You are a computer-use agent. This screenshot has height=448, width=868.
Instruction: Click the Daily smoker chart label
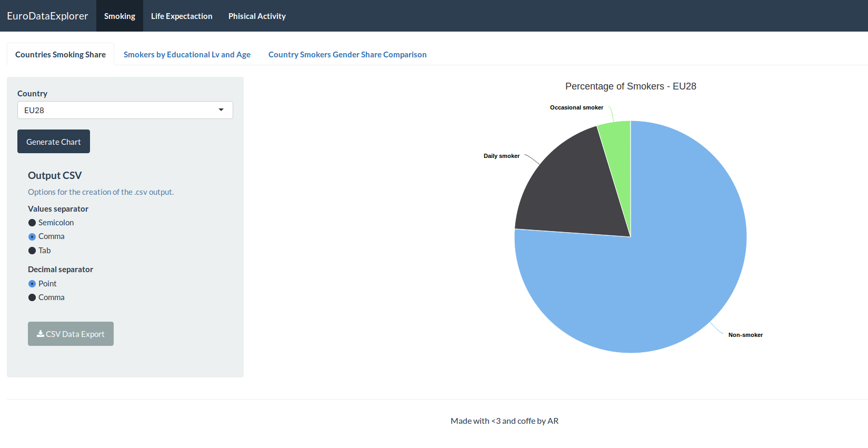[502, 156]
